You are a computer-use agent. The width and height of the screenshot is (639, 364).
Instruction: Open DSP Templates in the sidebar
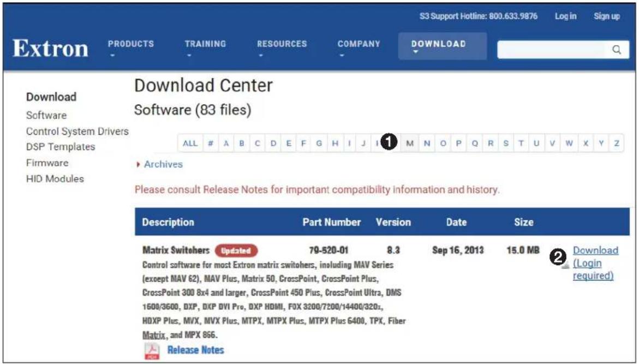[61, 147]
